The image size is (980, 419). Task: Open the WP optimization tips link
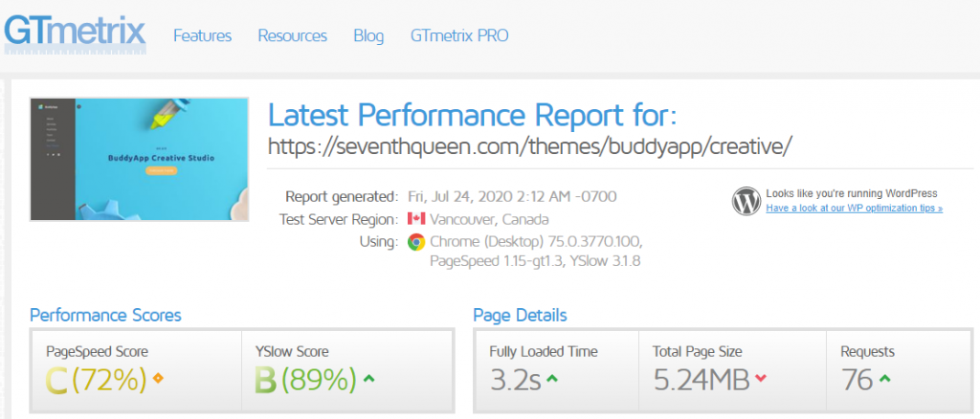pyautogui.click(x=855, y=209)
